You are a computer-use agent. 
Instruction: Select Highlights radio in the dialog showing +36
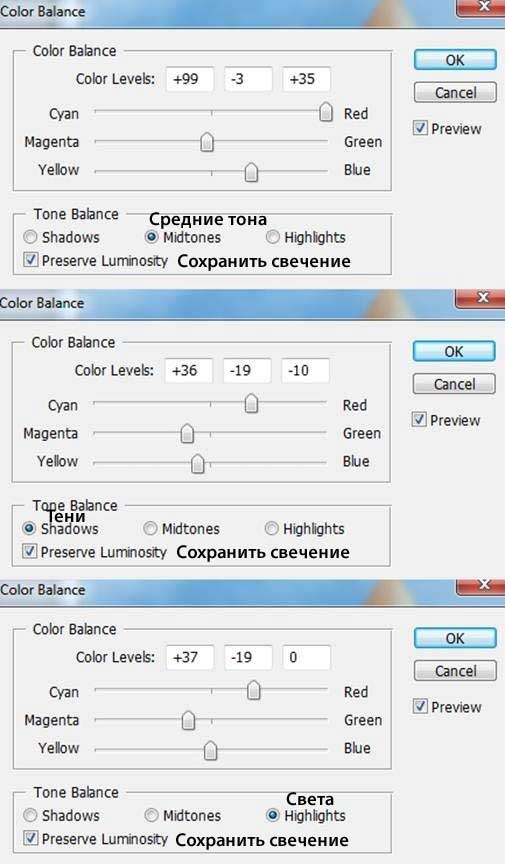coord(271,529)
